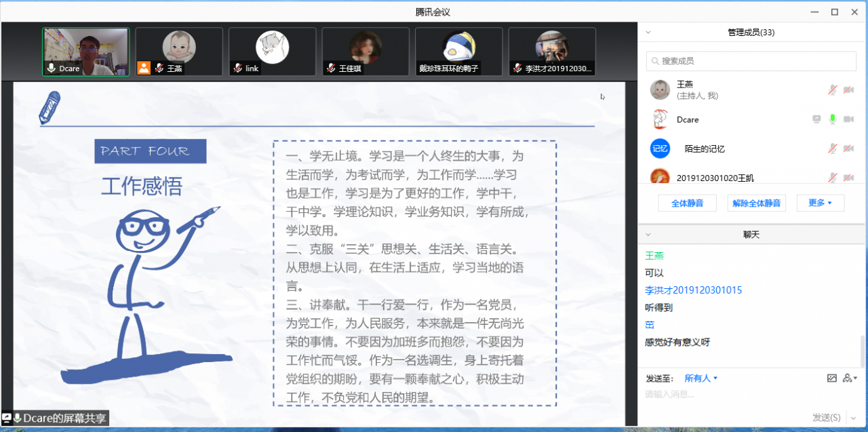This screenshot has height=432, width=868.
Task: Open the 更多 dropdown menu
Action: [820, 202]
